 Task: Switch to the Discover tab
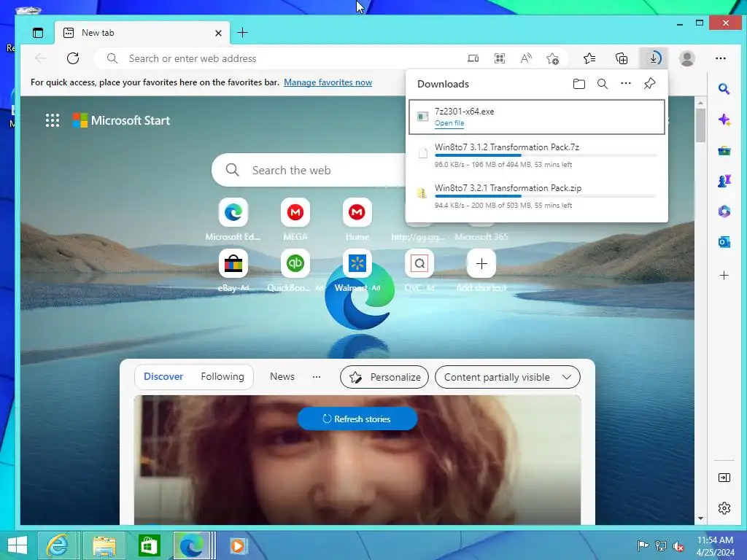click(x=163, y=377)
